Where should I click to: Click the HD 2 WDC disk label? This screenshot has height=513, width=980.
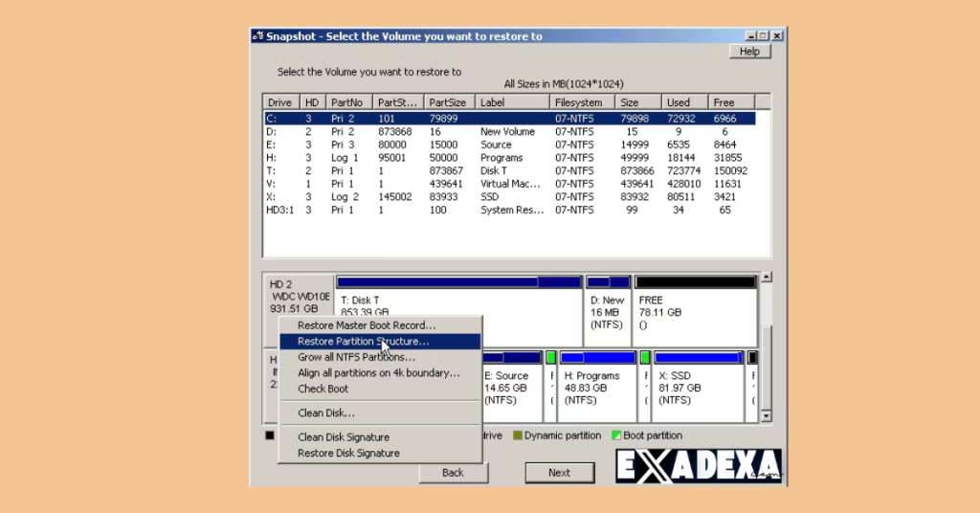click(300, 296)
